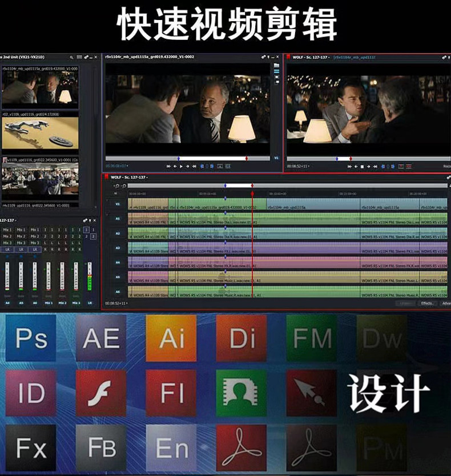Click play in the source viewer
Image resolution: width=451 pixels, height=476 pixels.
tap(182, 166)
